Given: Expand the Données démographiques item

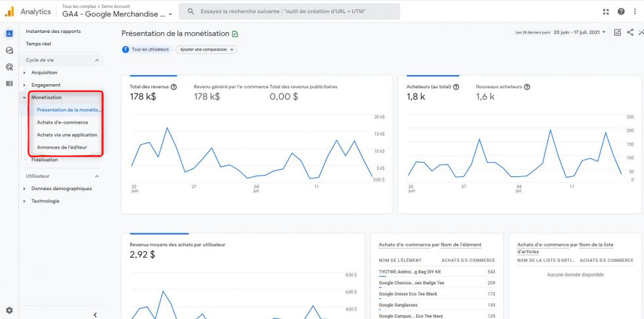Looking at the screenshot, I should [x=25, y=189].
